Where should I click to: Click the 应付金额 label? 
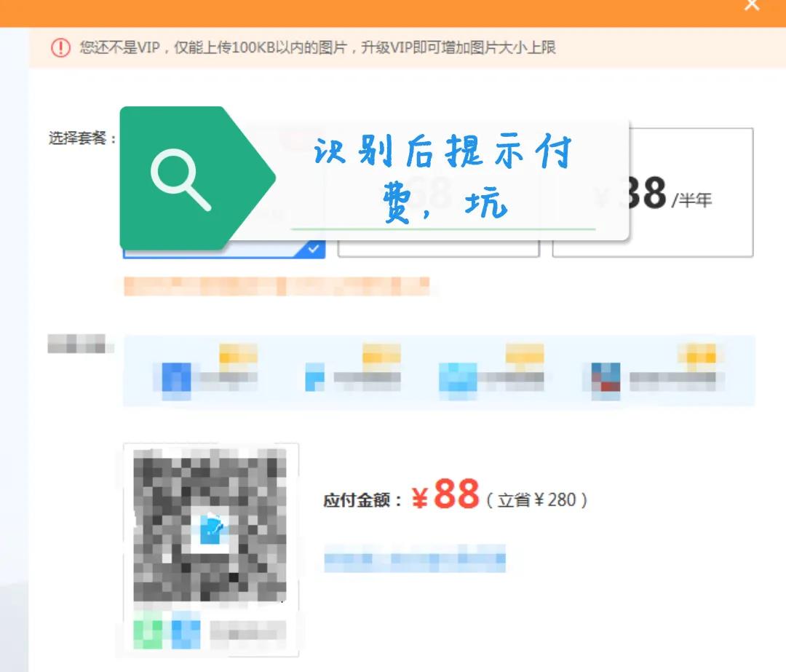pyautogui.click(x=362, y=500)
